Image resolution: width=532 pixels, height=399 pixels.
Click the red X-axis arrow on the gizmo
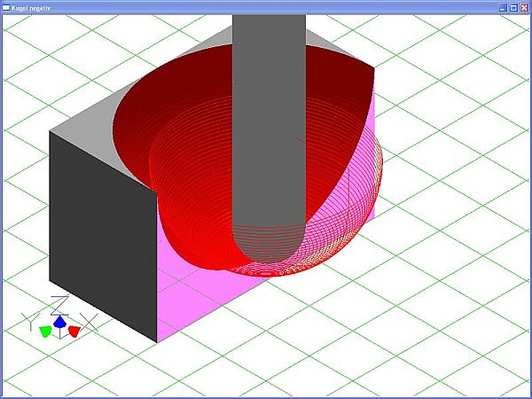pos(74,331)
